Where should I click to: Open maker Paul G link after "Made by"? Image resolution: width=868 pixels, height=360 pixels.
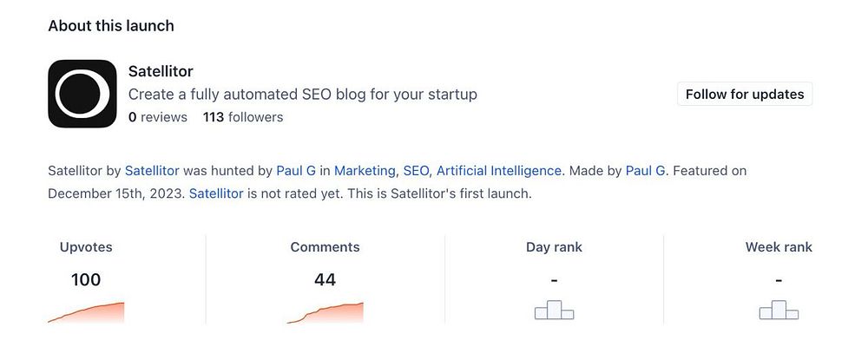(646, 171)
